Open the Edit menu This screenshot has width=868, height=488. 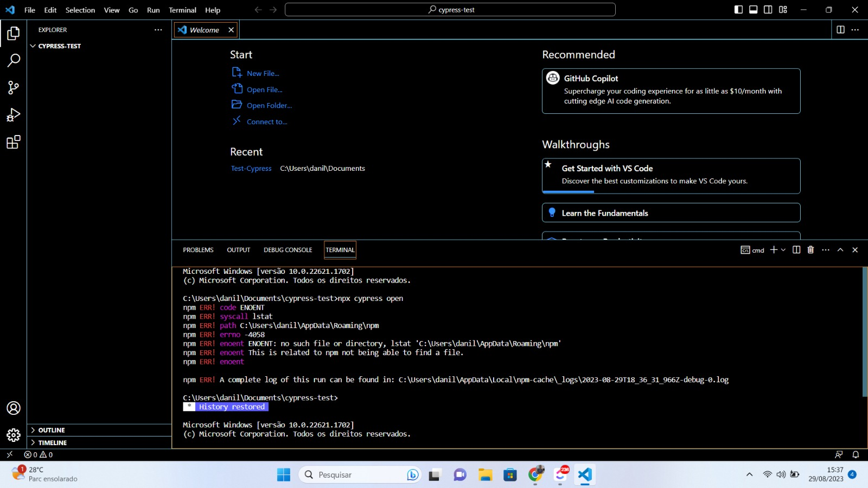coord(50,10)
